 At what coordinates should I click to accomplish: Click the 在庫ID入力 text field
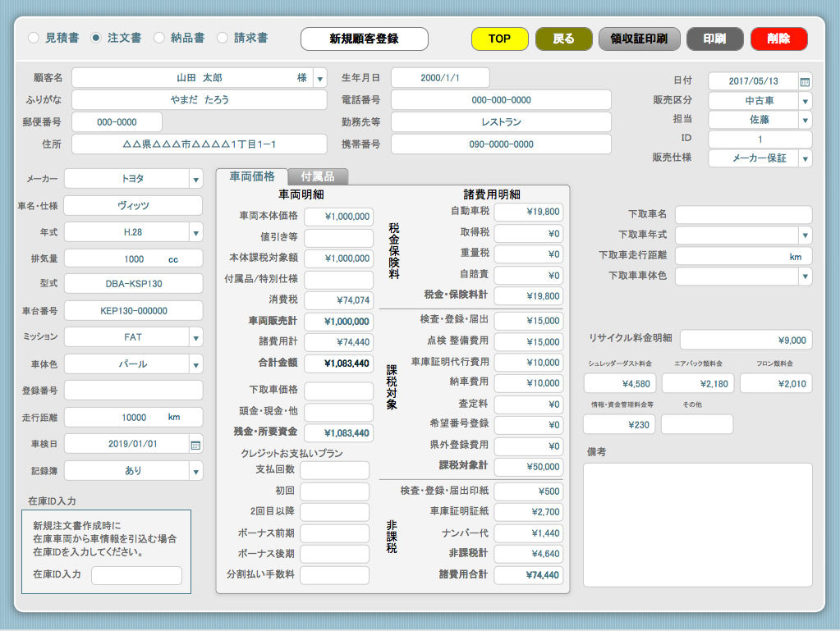(x=136, y=575)
